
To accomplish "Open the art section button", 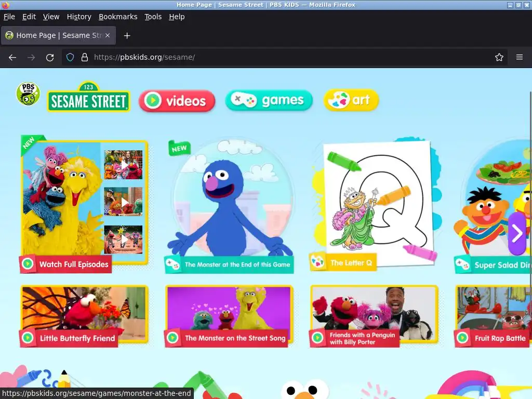I will pyautogui.click(x=351, y=100).
